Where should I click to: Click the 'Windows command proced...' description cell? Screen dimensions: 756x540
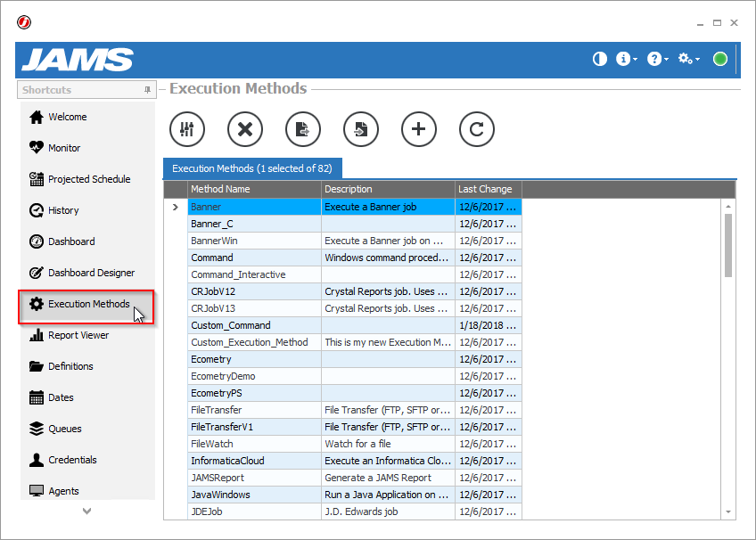point(388,258)
